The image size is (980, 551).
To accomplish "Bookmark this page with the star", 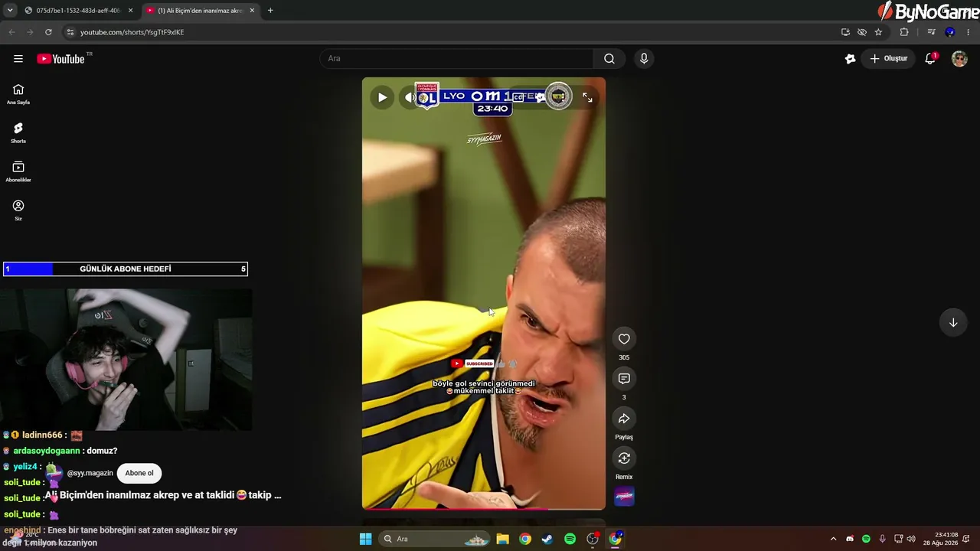I will (878, 32).
